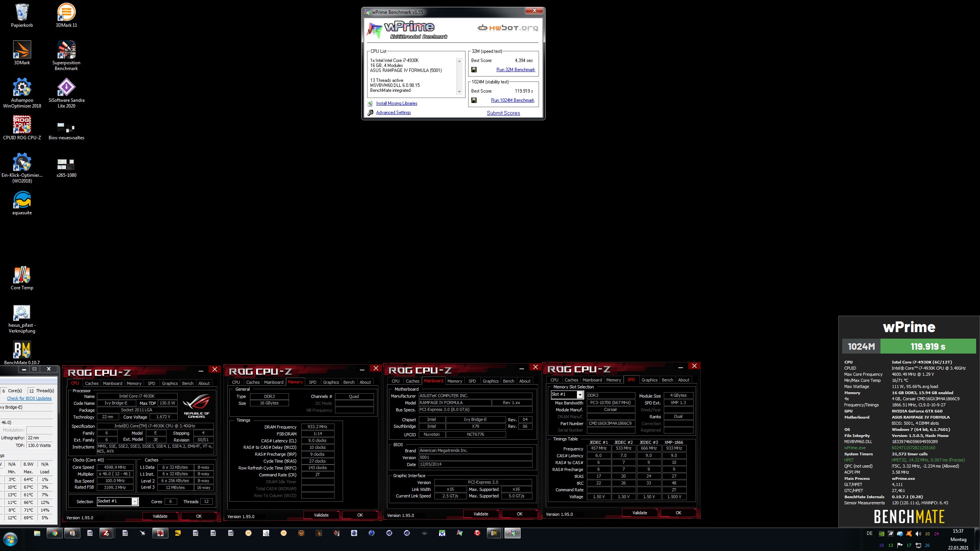Open the Socket #1 selection dropdown
The width and height of the screenshot is (980, 551).
coord(135,501)
